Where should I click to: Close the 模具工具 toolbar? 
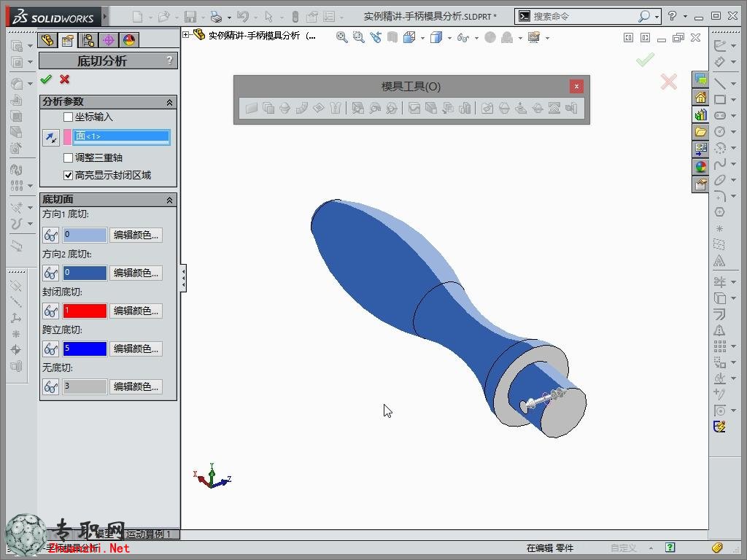[576, 86]
